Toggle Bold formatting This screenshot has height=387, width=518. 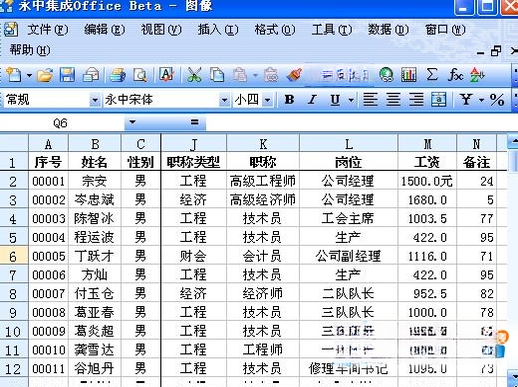pyautogui.click(x=289, y=99)
